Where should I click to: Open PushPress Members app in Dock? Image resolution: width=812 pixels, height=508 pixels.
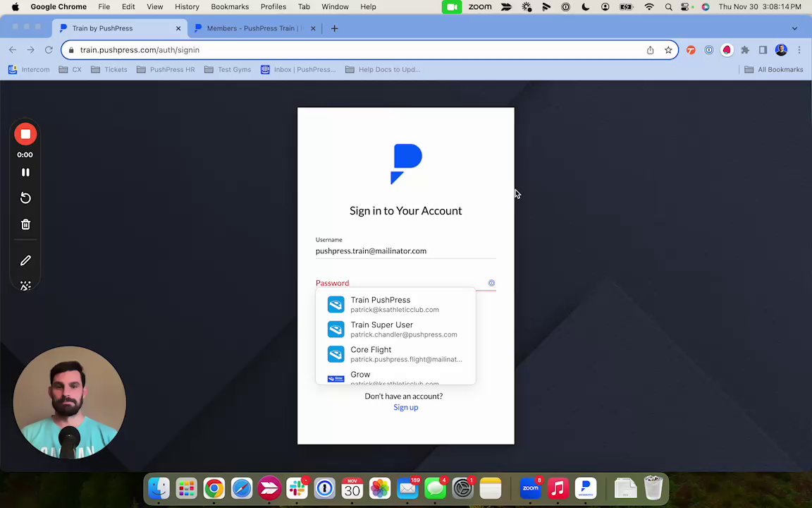(586, 488)
